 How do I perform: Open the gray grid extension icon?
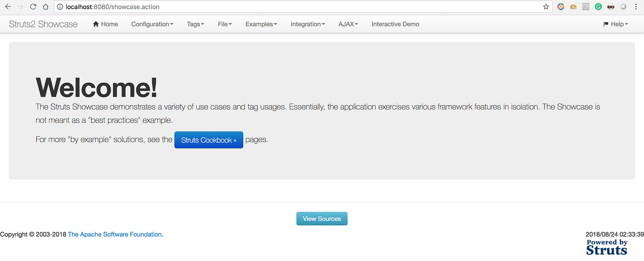[586, 7]
